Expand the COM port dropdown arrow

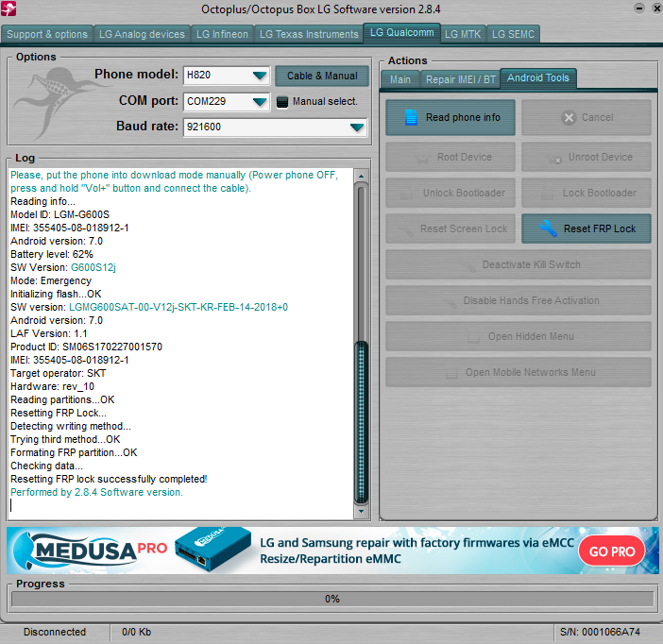259,102
